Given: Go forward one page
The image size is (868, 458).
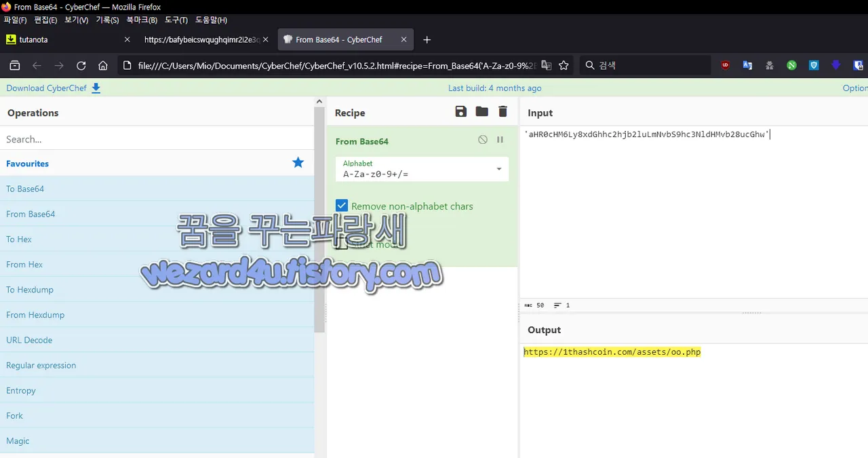Looking at the screenshot, I should tap(59, 66).
